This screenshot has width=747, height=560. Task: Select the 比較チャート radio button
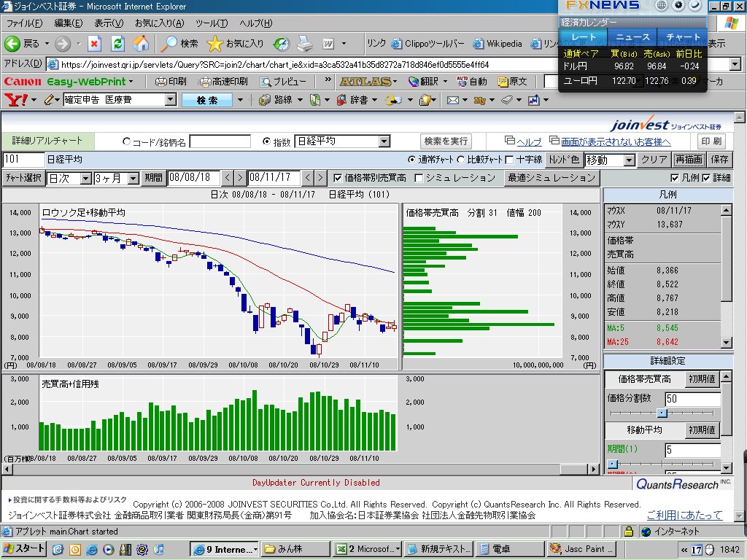tap(461, 160)
